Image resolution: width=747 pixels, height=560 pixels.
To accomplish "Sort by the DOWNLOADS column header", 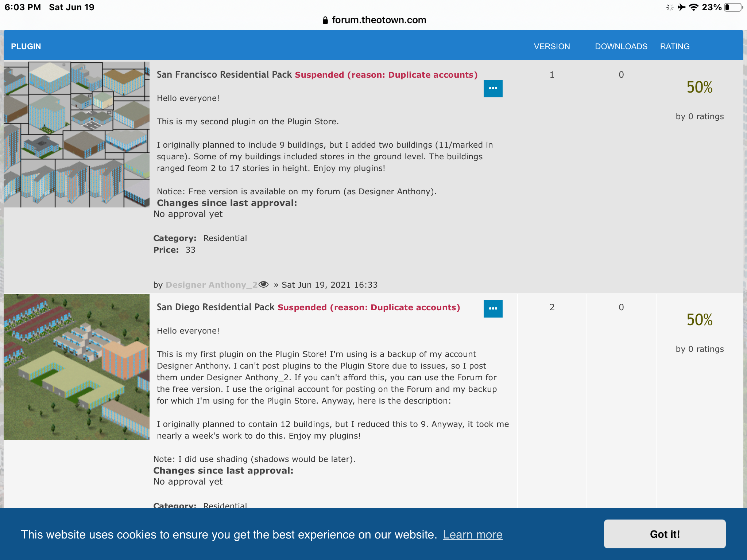I will [621, 46].
